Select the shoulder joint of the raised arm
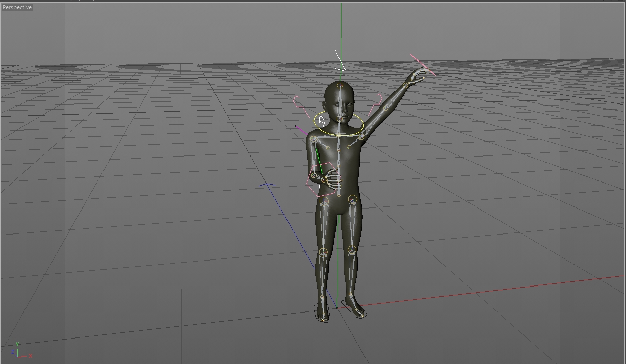The image size is (626, 364). (x=361, y=136)
